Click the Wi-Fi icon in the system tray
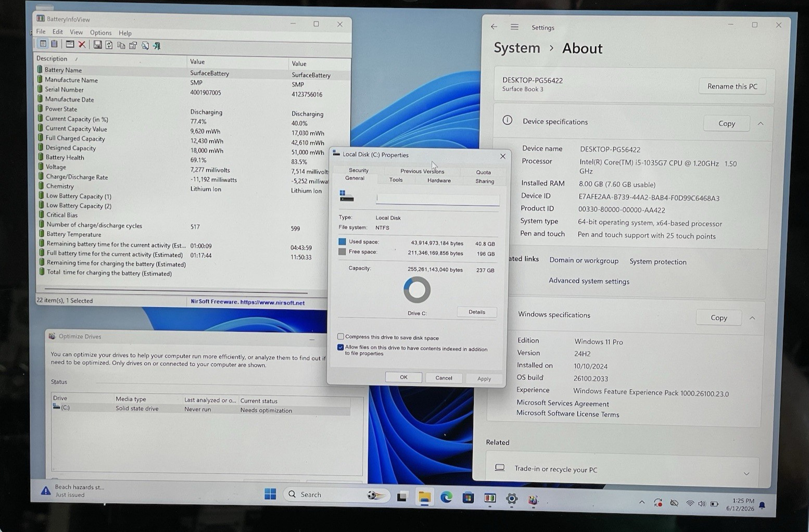 (x=690, y=503)
